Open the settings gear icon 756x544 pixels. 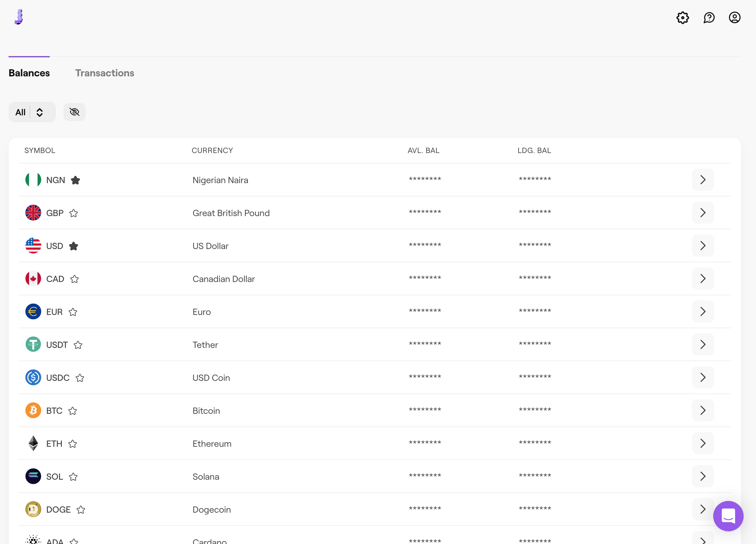click(x=682, y=18)
